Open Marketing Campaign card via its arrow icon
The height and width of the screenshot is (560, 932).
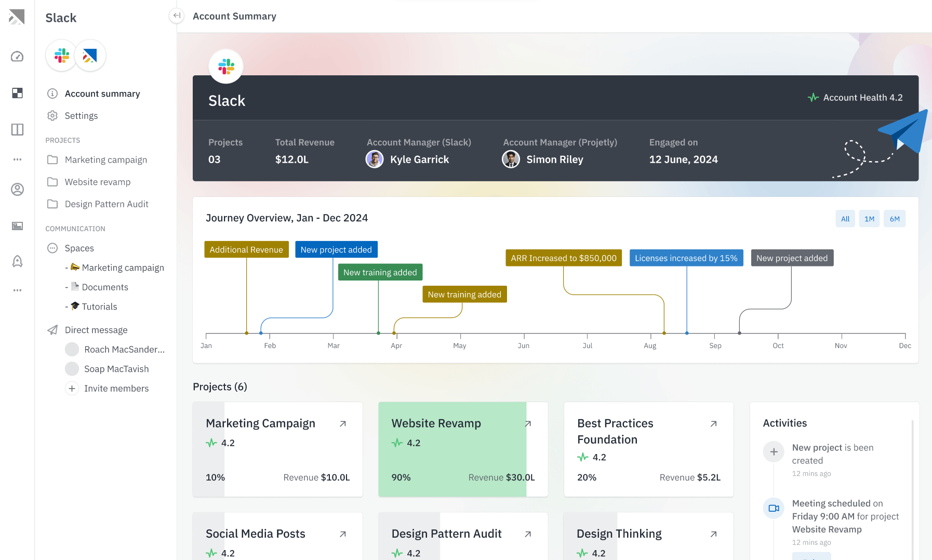343,424
